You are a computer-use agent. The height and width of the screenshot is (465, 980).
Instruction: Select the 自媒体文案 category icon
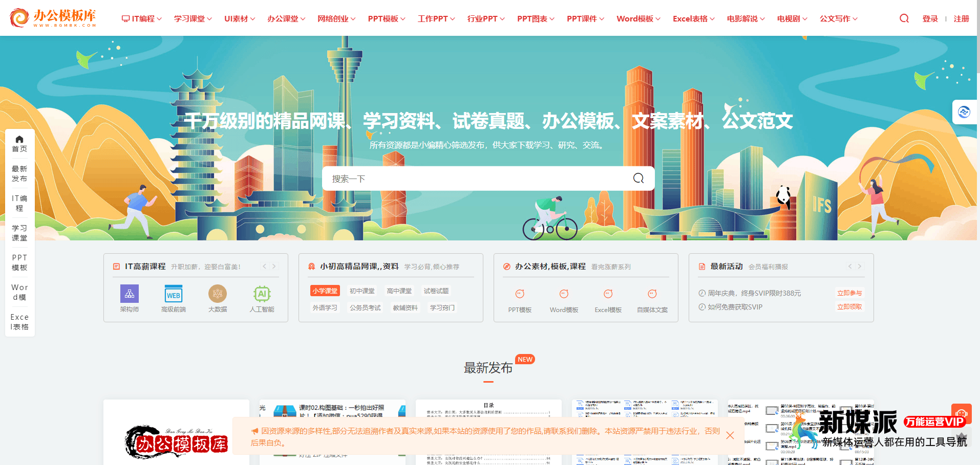(x=652, y=294)
